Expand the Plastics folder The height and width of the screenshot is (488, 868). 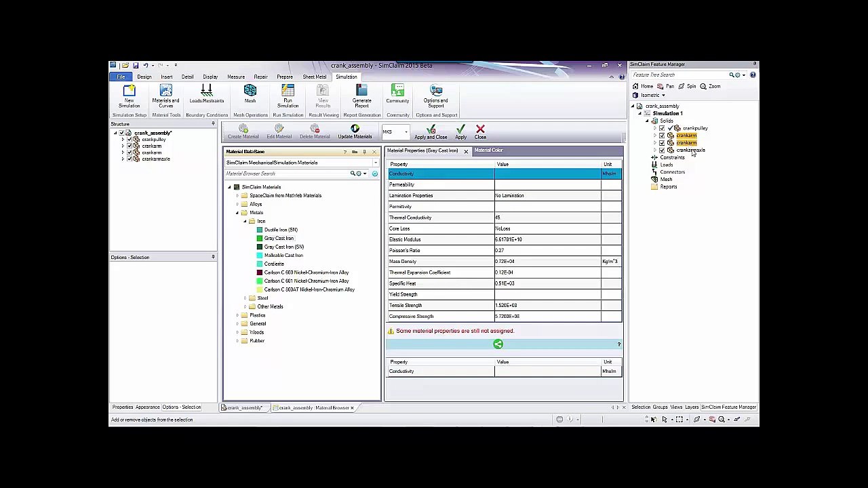pyautogui.click(x=237, y=315)
